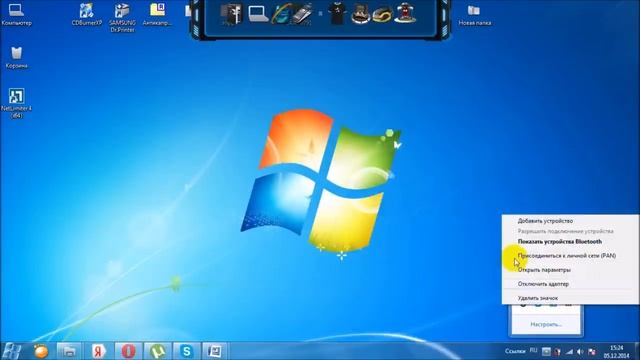The height and width of the screenshot is (360, 640).
Task: Click the network signal tray icon
Action: (x=569, y=352)
